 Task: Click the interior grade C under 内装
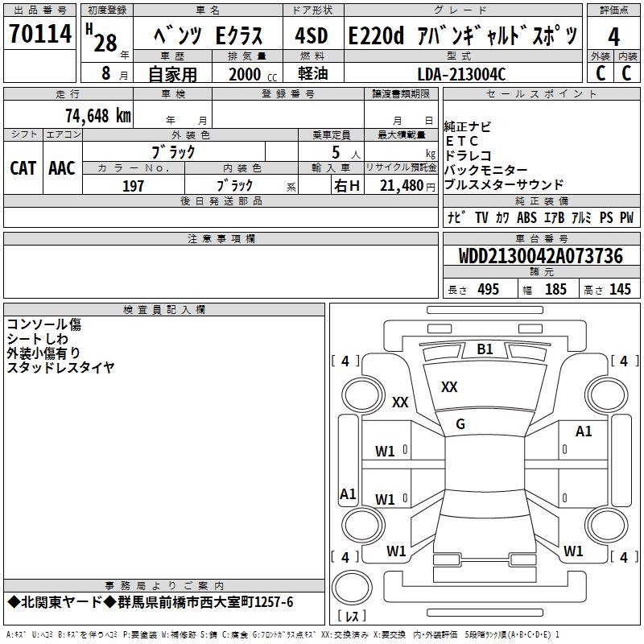(626, 73)
